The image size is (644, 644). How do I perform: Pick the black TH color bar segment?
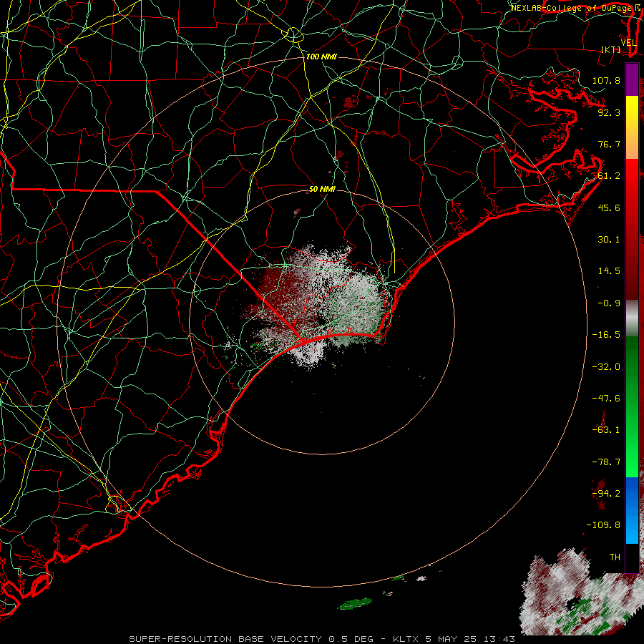click(632, 557)
